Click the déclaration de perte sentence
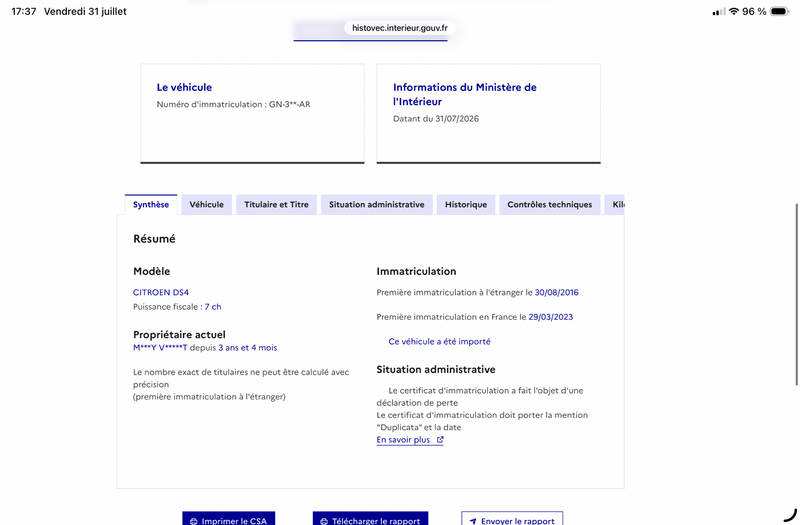800x525 pixels. (x=480, y=396)
